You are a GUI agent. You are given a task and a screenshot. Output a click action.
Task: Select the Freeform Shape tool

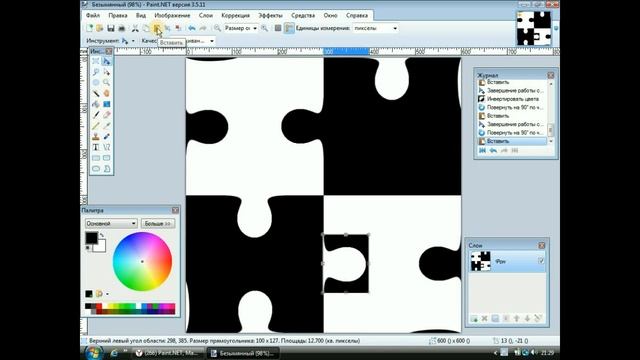tap(107, 169)
